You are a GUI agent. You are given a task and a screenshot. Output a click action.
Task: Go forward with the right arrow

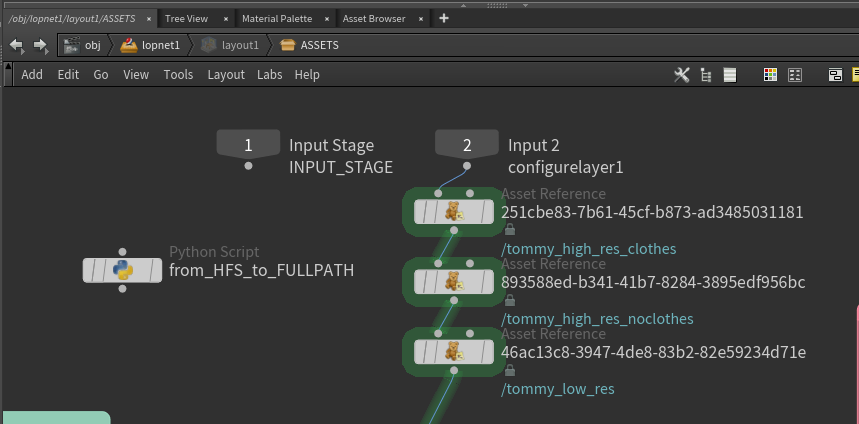point(41,45)
